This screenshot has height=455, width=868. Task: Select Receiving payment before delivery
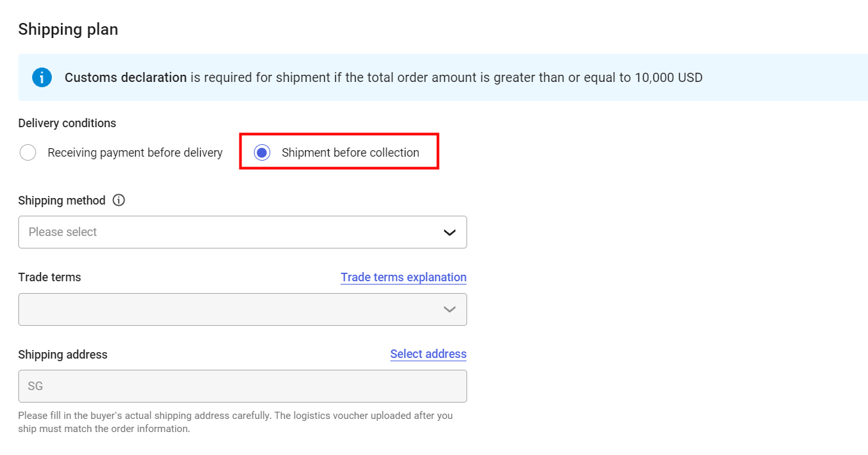[28, 152]
